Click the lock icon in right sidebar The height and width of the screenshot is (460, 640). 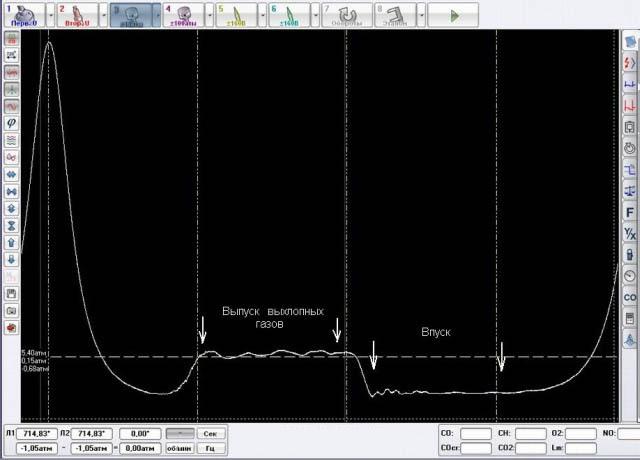click(x=630, y=254)
